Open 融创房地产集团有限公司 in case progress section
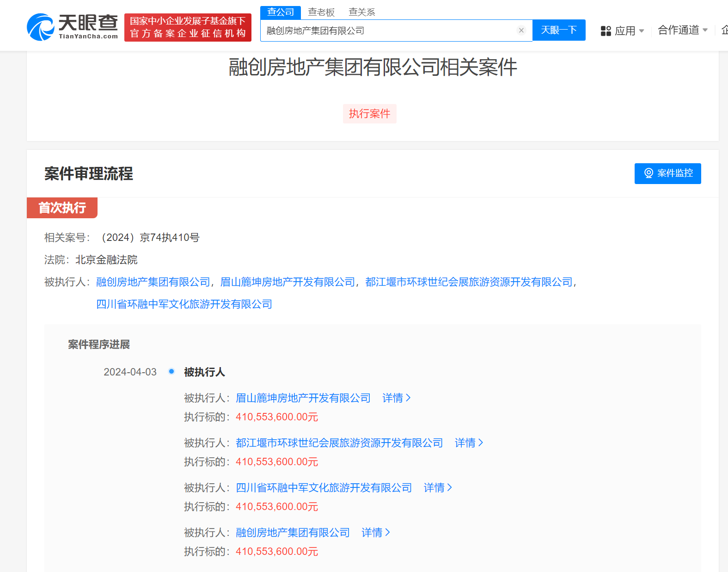The width and height of the screenshot is (728, 572). [293, 533]
